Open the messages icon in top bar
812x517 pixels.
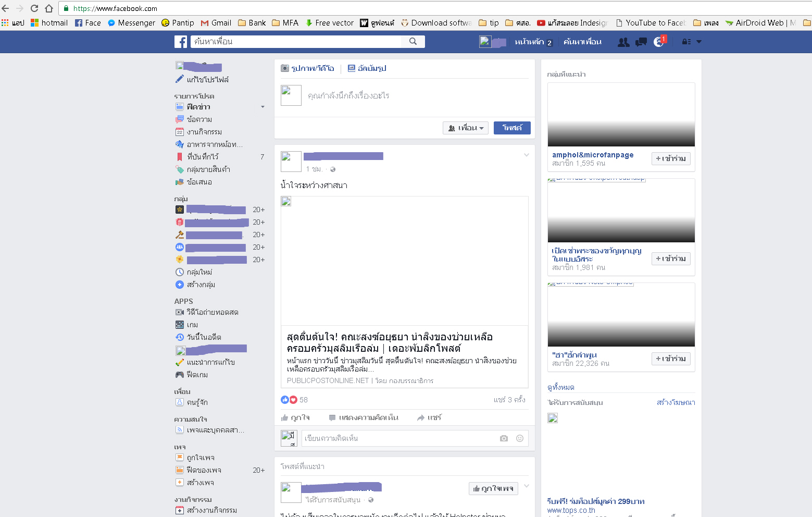(x=641, y=42)
